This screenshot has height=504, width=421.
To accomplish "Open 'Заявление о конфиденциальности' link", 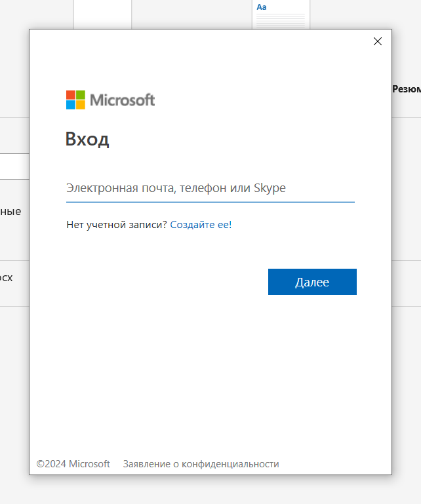I will click(201, 464).
